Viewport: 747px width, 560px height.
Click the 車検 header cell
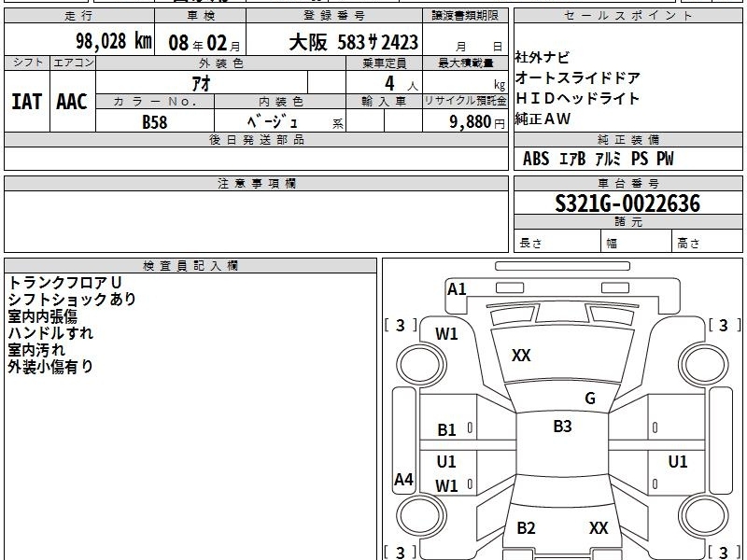click(201, 16)
